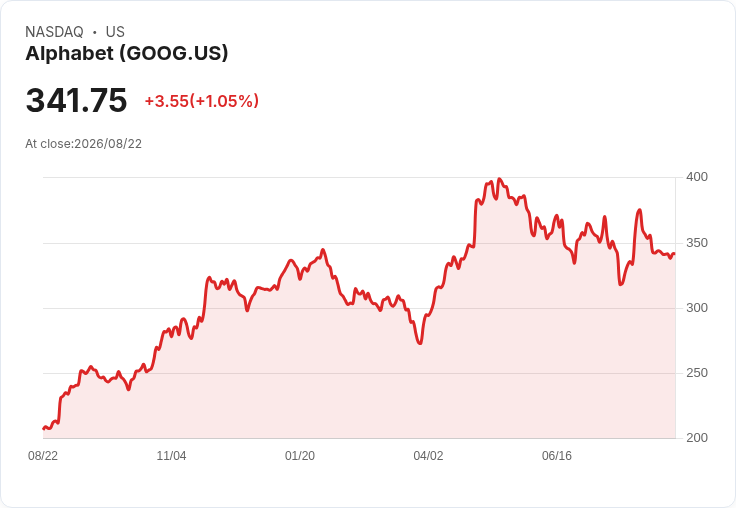Click the 06/16 date label on x-axis
The width and height of the screenshot is (736, 508).
tap(557, 456)
